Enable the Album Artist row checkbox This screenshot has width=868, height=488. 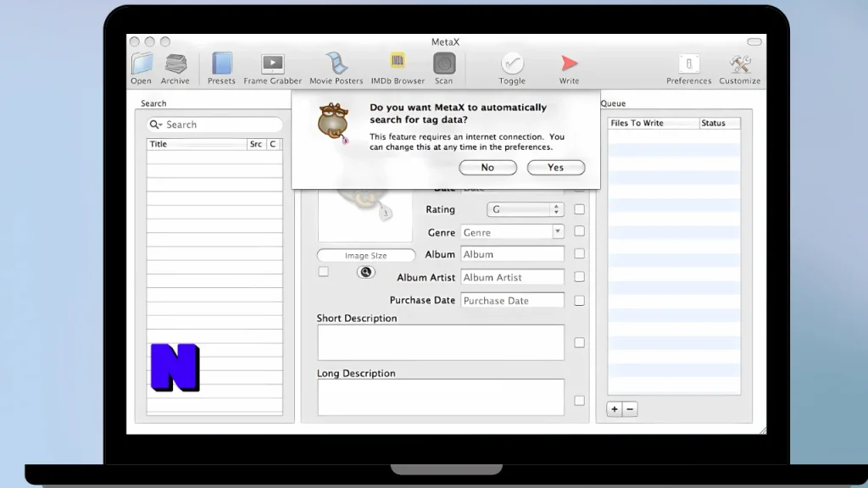click(579, 277)
